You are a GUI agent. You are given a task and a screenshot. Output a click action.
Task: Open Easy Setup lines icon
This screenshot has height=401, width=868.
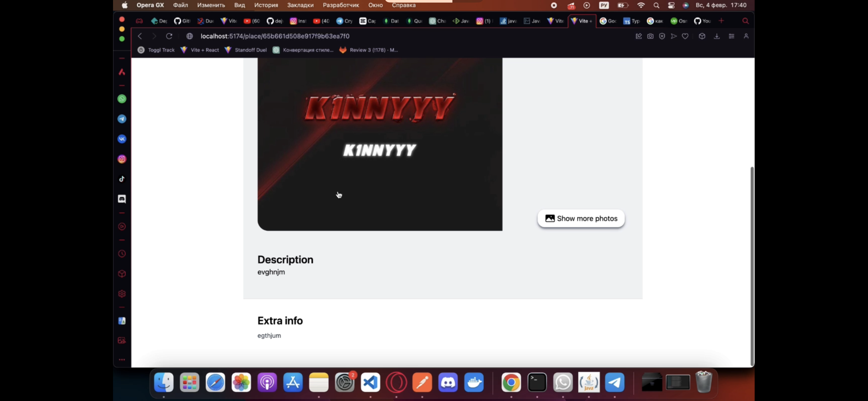click(731, 36)
